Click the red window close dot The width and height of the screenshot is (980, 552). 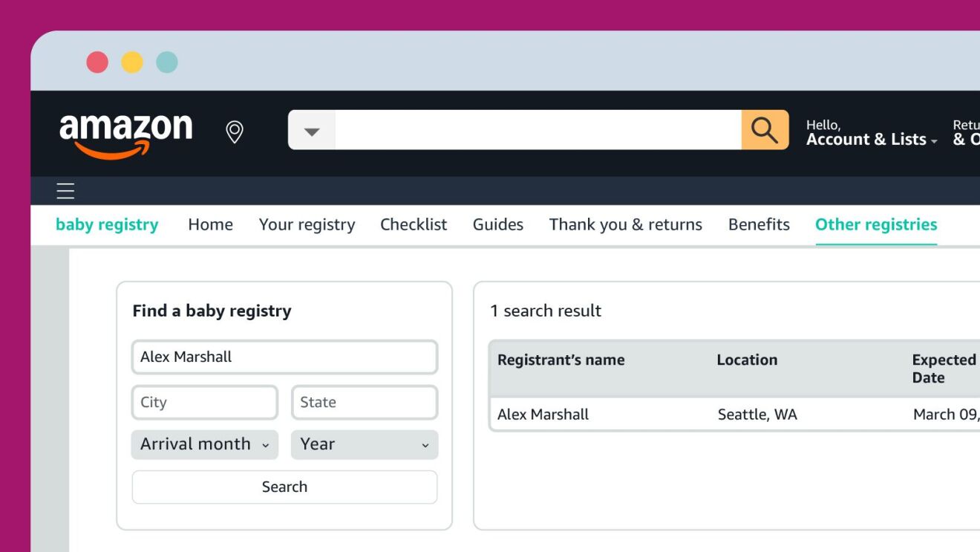pos(97,62)
